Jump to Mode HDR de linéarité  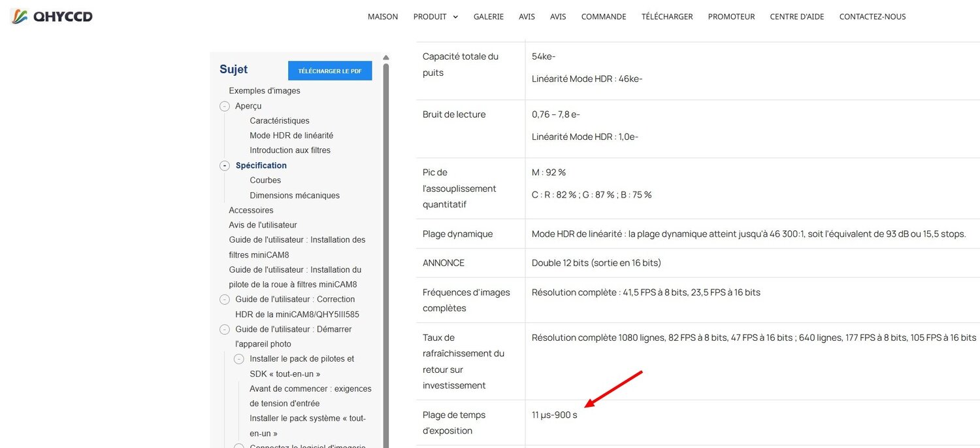[291, 135]
